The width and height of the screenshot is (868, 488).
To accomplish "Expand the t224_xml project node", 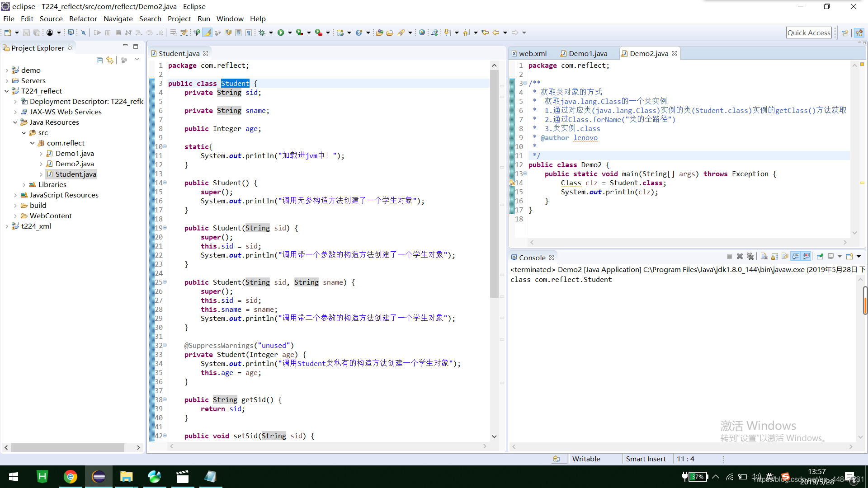I will point(7,226).
